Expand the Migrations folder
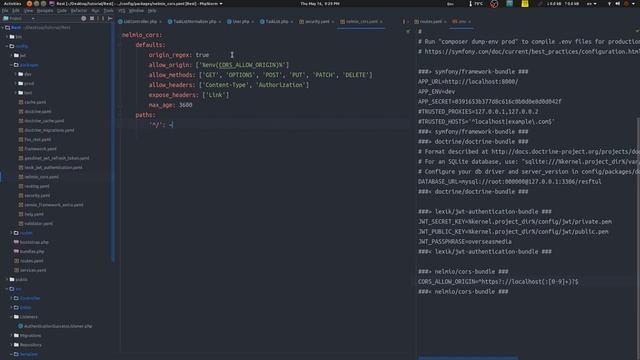 coord(11,336)
